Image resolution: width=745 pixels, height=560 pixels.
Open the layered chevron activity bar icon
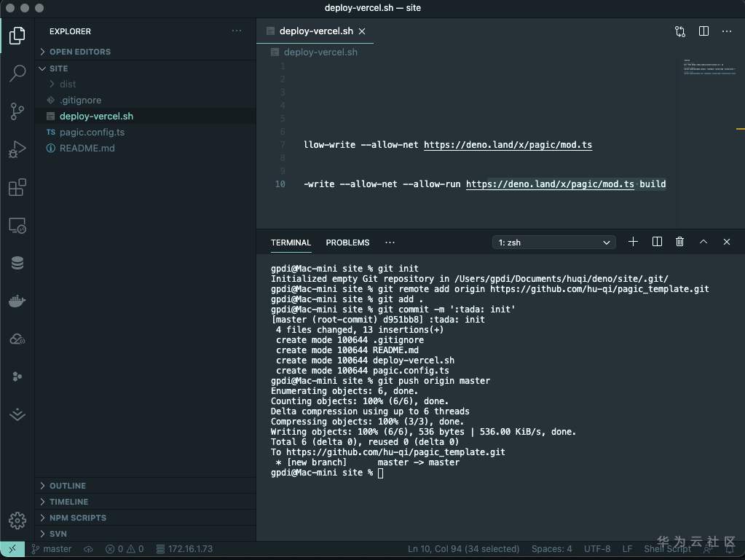[x=17, y=414]
